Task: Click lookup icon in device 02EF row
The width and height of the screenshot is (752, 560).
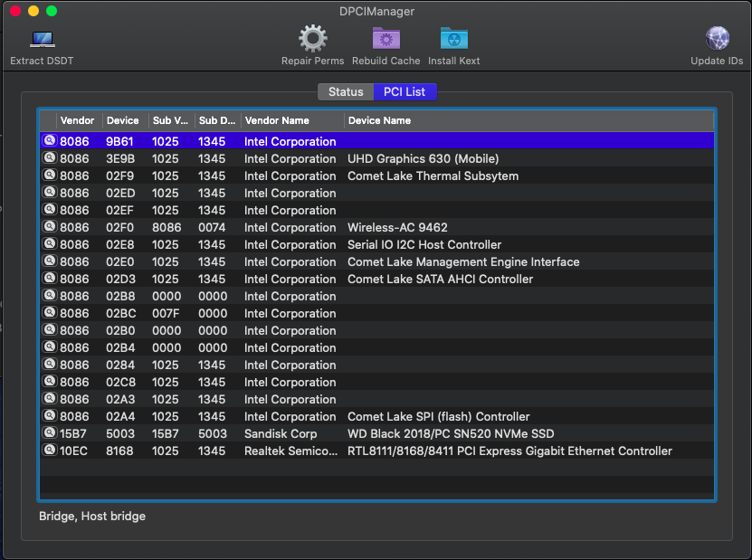Action: [50, 209]
